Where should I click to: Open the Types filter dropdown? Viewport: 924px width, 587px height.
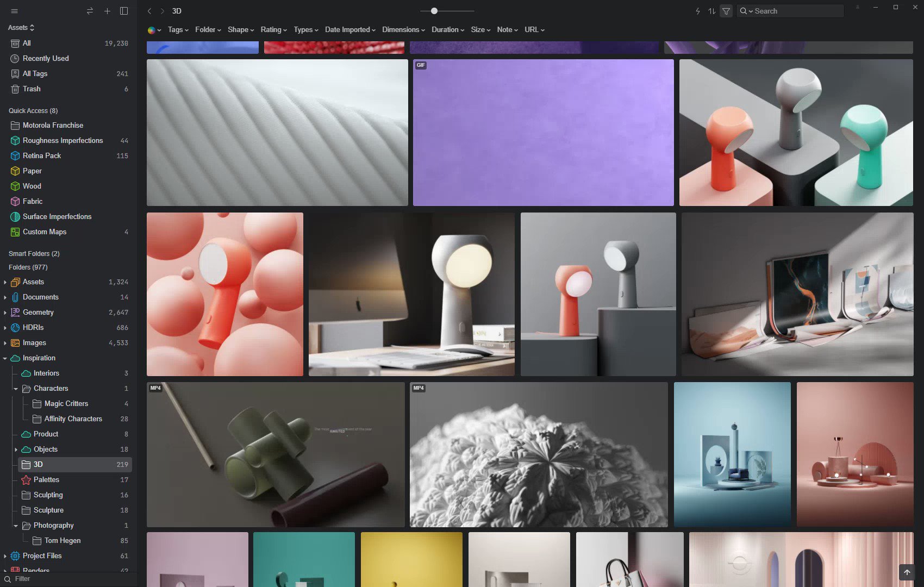306,30
